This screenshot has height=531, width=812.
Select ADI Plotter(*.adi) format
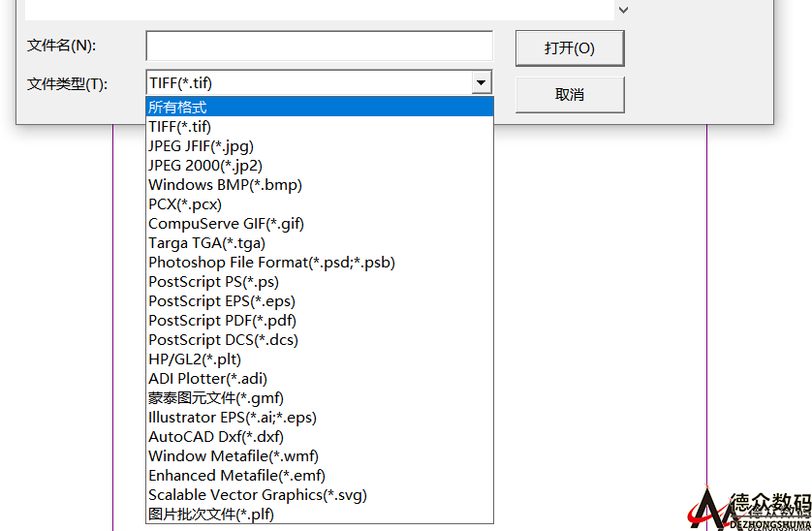(x=320, y=379)
